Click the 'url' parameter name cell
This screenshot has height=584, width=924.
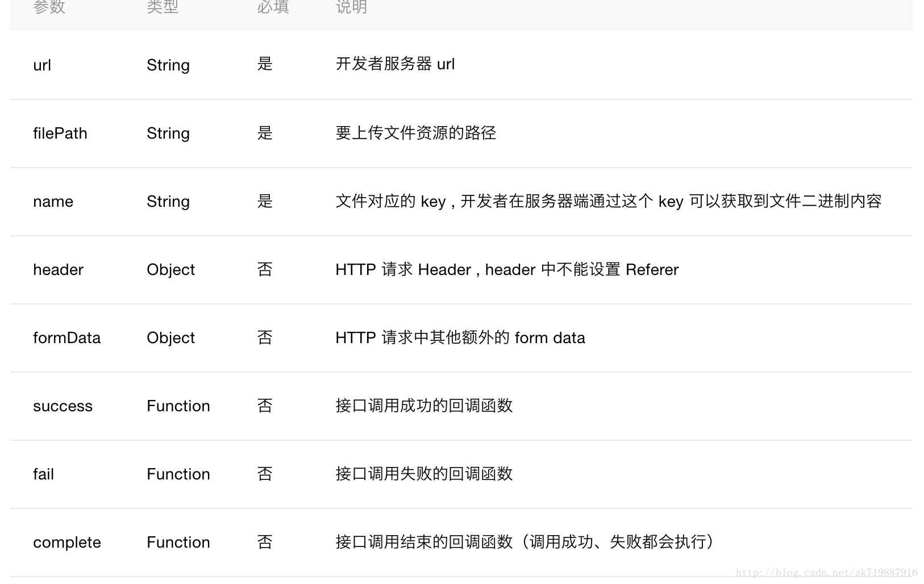pyautogui.click(x=42, y=65)
